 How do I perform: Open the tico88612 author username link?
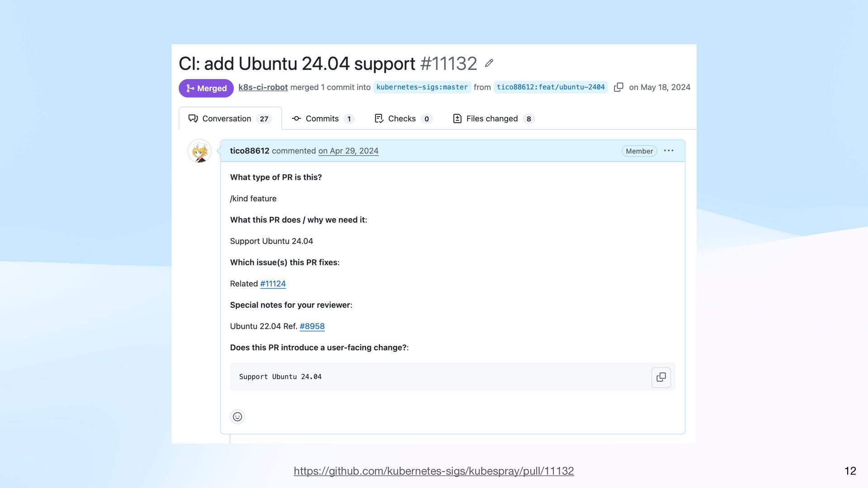coord(250,151)
